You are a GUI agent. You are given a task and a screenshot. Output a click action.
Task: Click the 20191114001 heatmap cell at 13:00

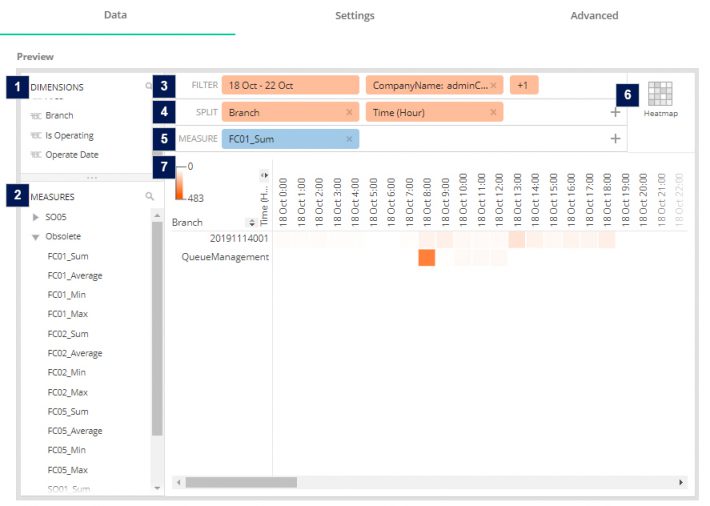pyautogui.click(x=517, y=239)
